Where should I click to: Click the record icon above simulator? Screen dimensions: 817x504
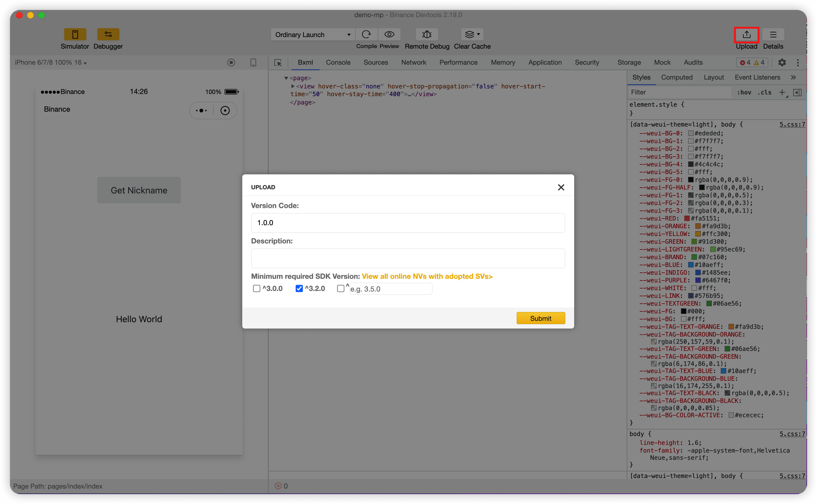[231, 62]
